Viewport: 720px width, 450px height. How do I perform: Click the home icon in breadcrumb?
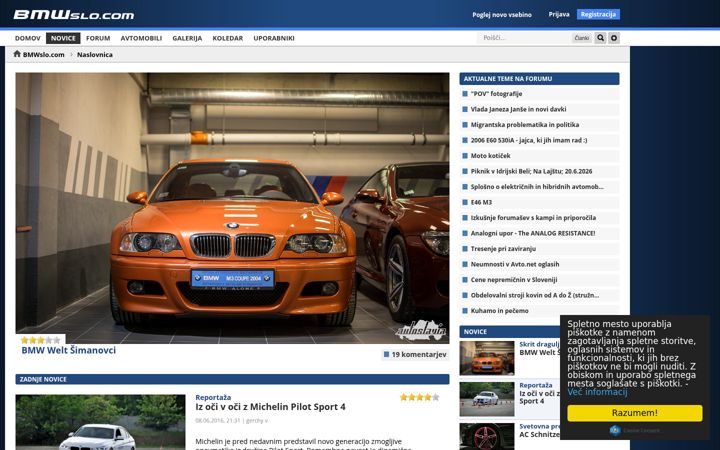pos(17,54)
